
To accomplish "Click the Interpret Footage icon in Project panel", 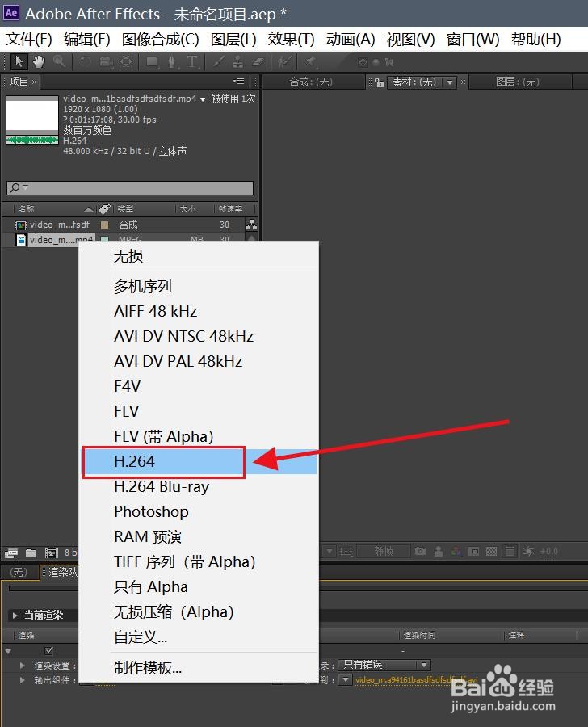I will click(11, 553).
